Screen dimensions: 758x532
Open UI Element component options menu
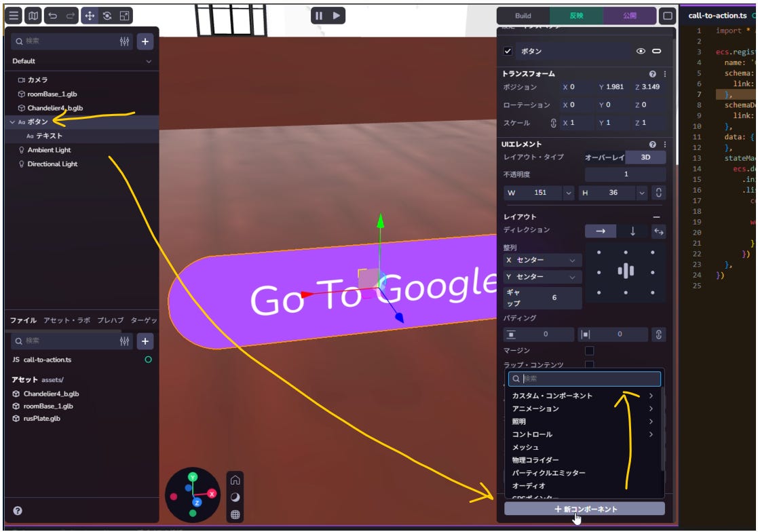click(x=665, y=145)
